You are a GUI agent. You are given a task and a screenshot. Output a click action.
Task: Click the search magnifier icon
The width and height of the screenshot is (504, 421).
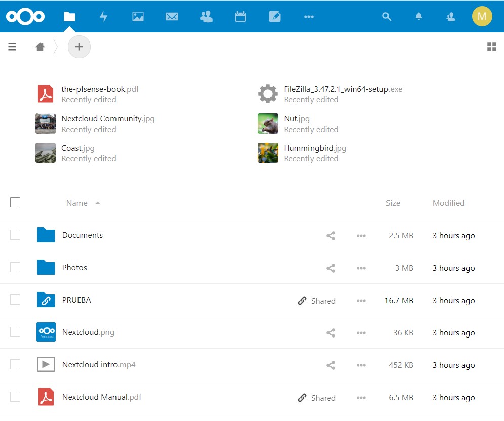(386, 16)
